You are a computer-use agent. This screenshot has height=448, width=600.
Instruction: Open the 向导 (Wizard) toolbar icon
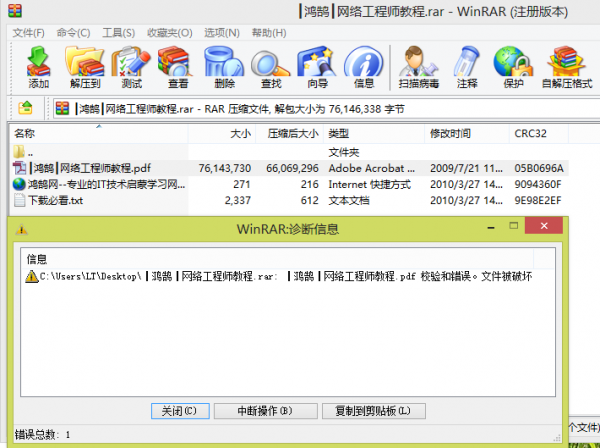coord(317,67)
